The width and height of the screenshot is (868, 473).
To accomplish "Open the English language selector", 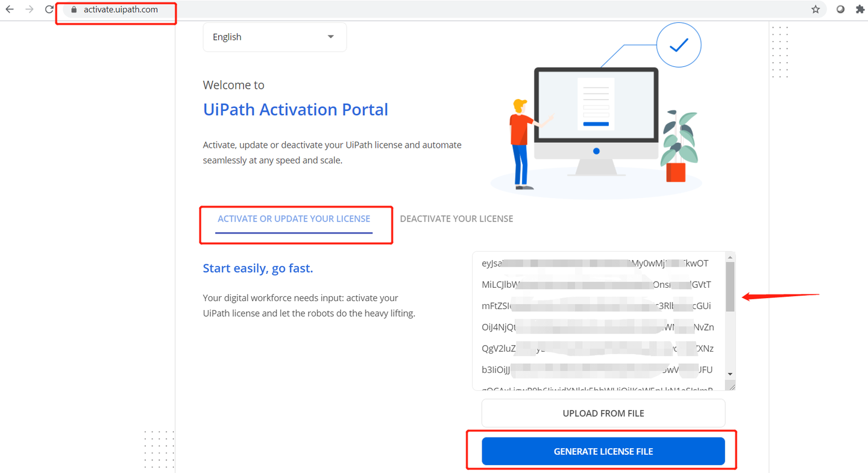I will point(274,37).
